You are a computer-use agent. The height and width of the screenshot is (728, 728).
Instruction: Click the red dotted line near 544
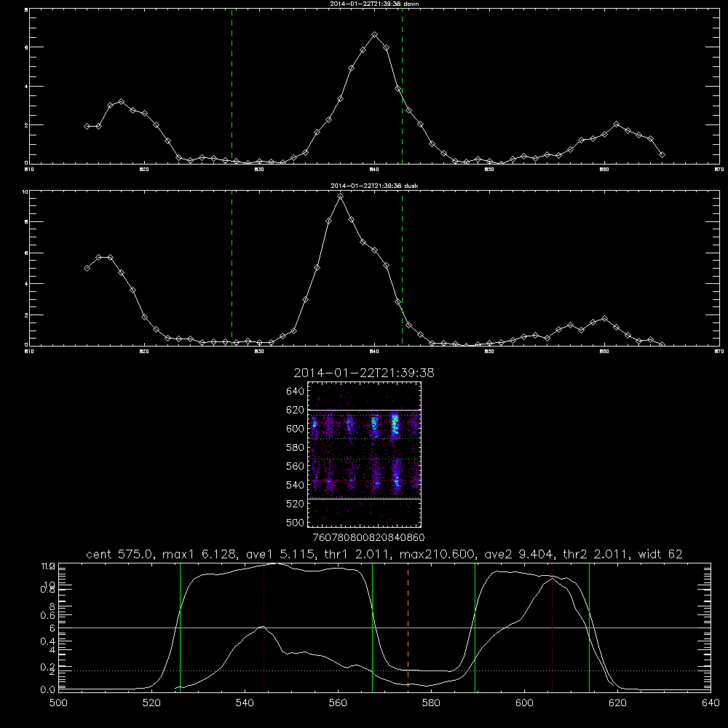264,627
